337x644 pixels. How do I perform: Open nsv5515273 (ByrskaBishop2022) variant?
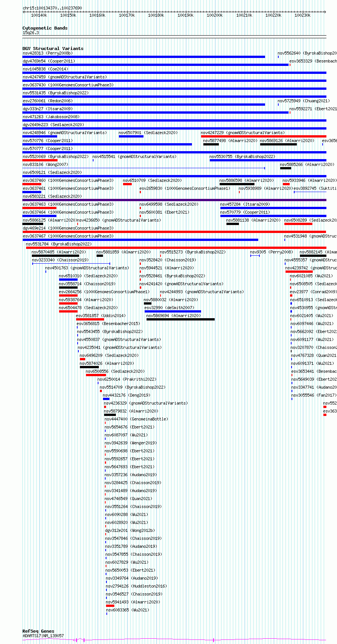pyautogui.click(x=193, y=252)
